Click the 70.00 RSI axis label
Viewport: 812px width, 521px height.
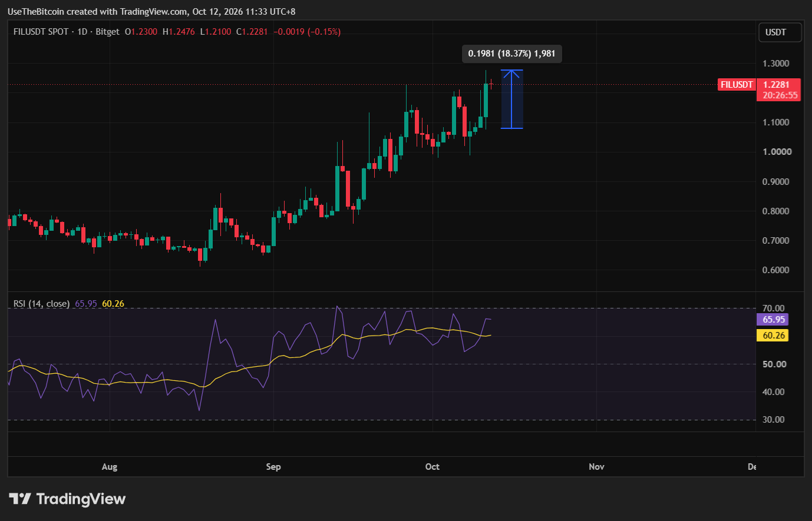[x=774, y=308]
